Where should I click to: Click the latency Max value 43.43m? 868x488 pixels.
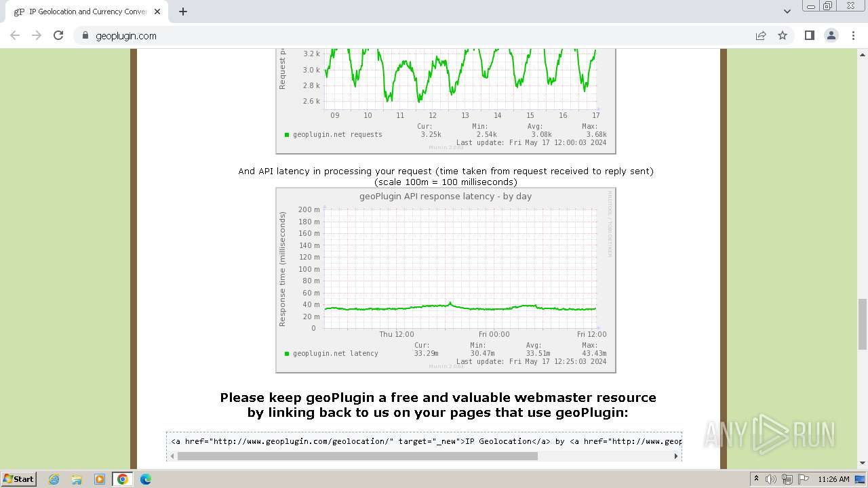594,353
